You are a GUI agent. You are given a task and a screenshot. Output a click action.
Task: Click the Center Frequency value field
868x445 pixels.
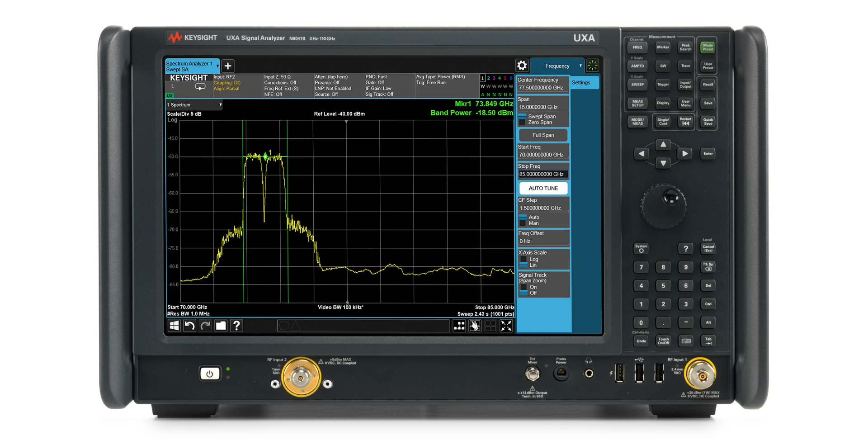pos(543,88)
